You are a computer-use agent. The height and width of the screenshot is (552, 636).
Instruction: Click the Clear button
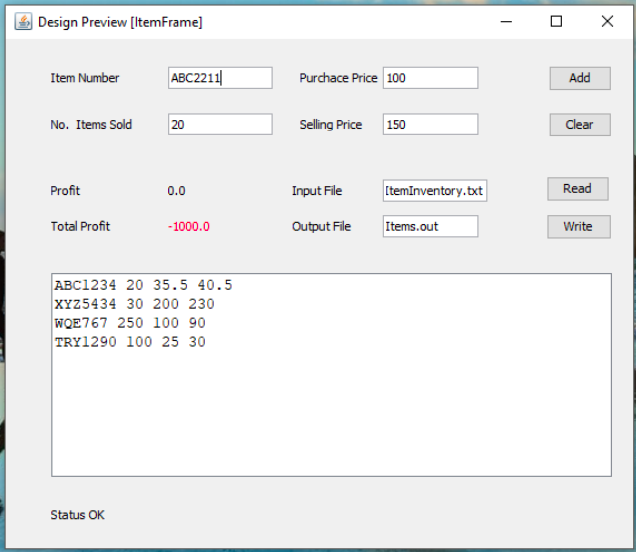[x=580, y=124]
